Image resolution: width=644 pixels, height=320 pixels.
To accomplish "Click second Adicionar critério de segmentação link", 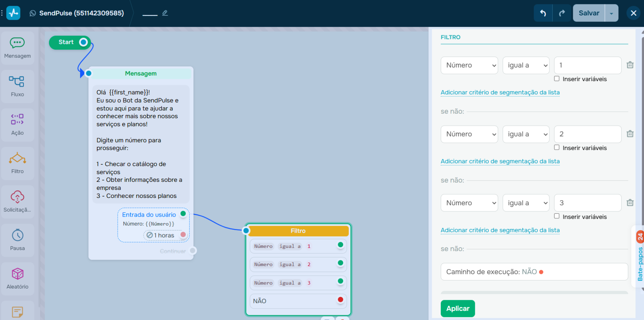I will click(500, 161).
